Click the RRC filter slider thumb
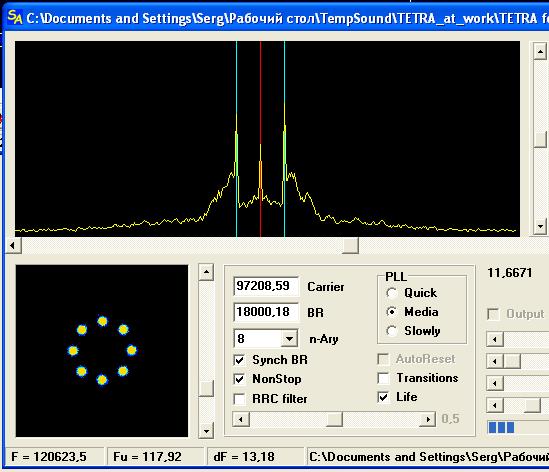The height and width of the screenshot is (472, 549). [334, 419]
